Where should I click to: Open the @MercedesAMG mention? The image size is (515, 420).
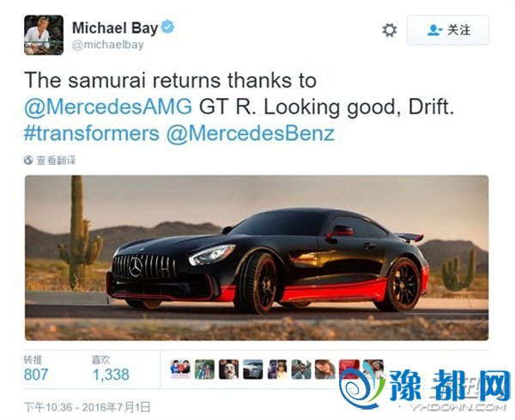(108, 107)
